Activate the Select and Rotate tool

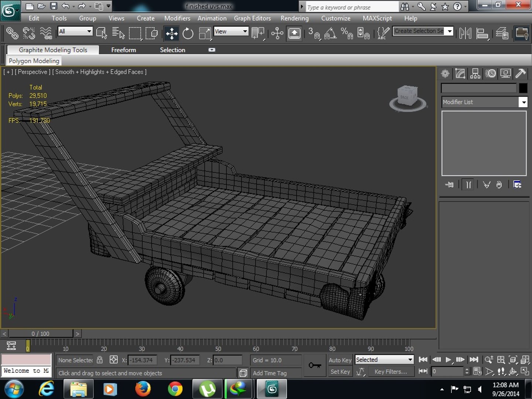(x=188, y=34)
